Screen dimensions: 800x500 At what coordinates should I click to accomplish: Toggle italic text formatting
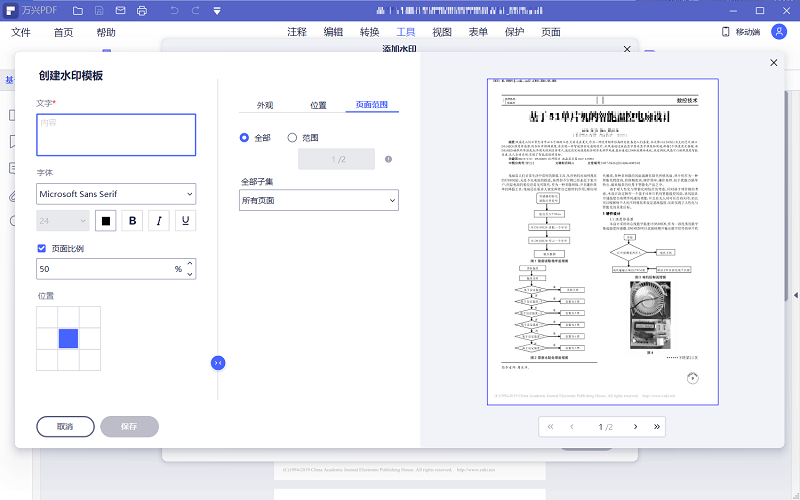158,220
